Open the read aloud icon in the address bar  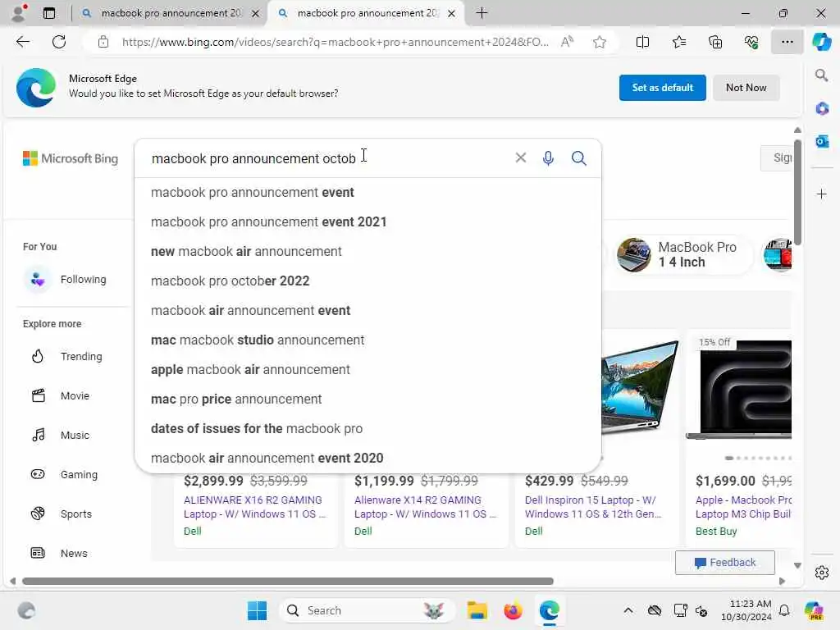click(567, 42)
